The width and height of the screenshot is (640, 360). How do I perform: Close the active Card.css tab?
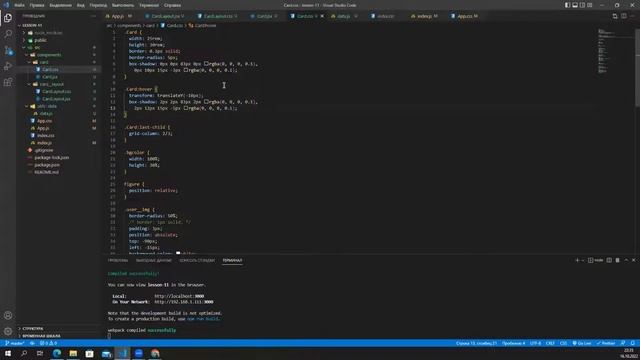point(322,16)
